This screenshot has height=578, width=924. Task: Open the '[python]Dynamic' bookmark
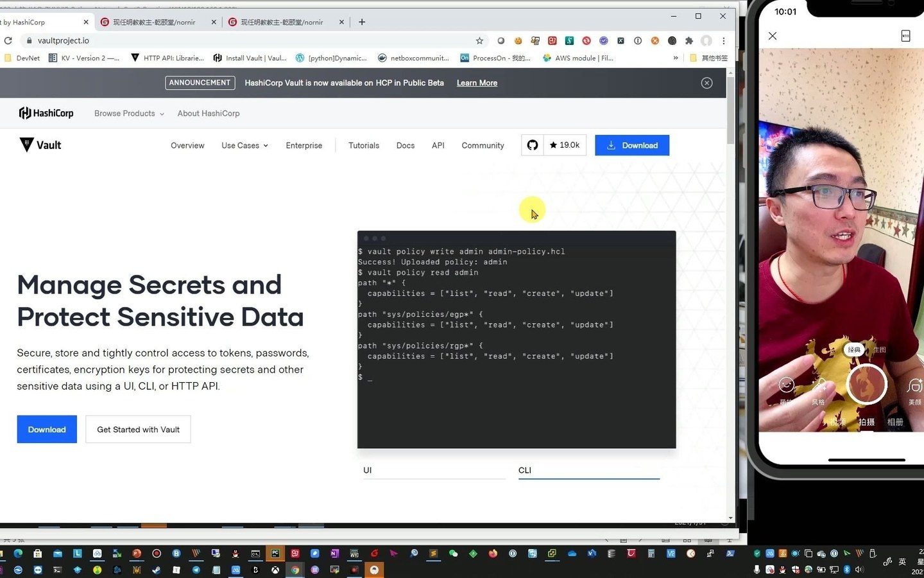point(332,58)
